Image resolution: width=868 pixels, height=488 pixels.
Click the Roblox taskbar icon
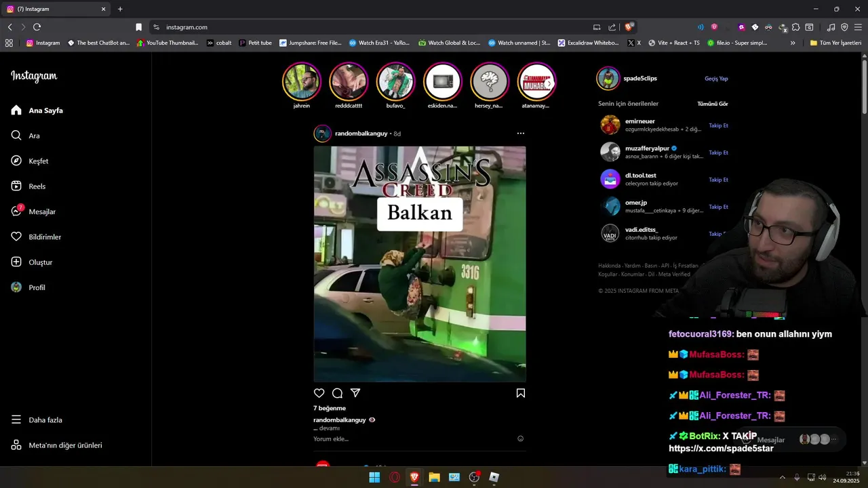[x=494, y=477]
